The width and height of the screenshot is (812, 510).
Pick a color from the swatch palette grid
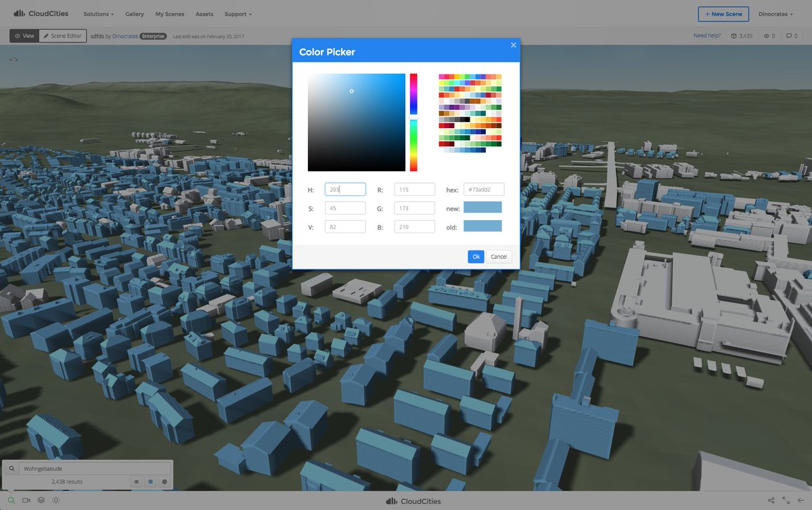click(x=470, y=113)
